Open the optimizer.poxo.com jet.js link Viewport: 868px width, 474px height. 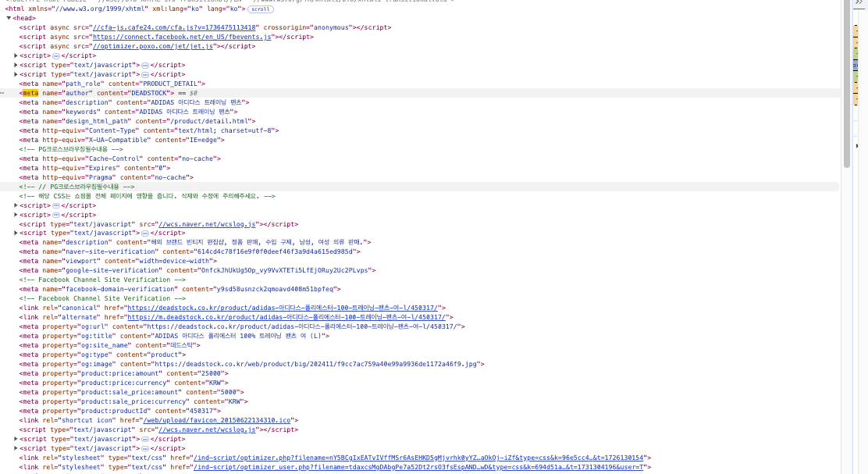click(153, 46)
